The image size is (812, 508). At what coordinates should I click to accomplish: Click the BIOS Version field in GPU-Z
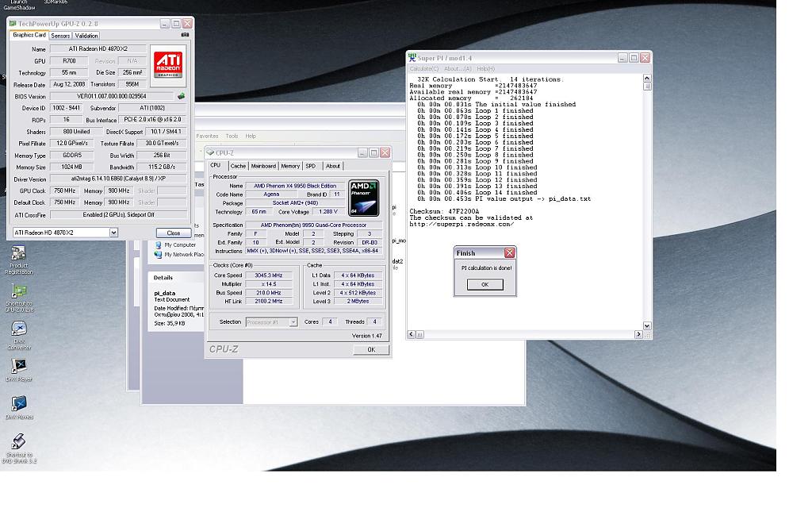pyautogui.click(x=112, y=96)
